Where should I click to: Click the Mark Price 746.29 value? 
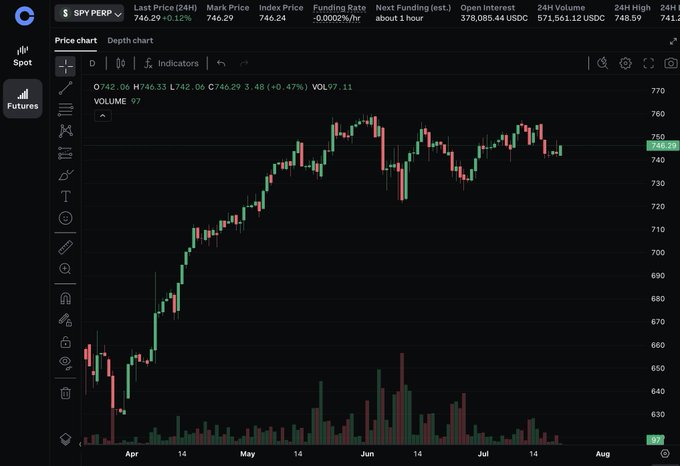(x=219, y=18)
